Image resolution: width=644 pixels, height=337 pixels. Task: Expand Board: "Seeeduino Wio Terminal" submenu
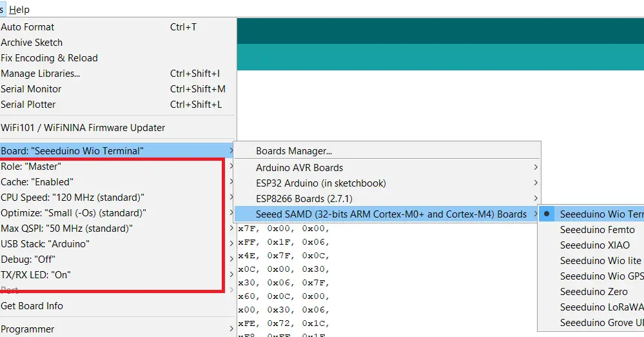118,151
